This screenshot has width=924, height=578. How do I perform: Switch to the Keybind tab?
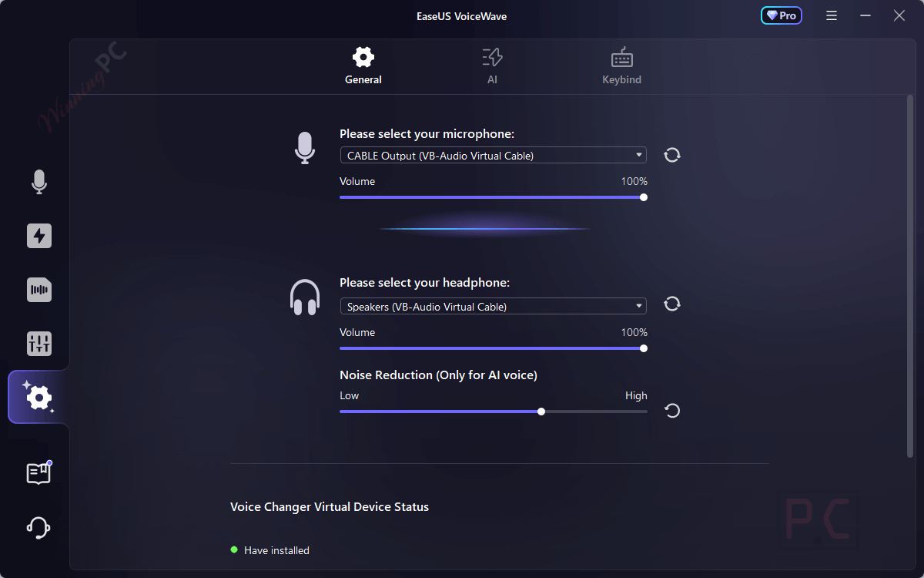tap(621, 66)
